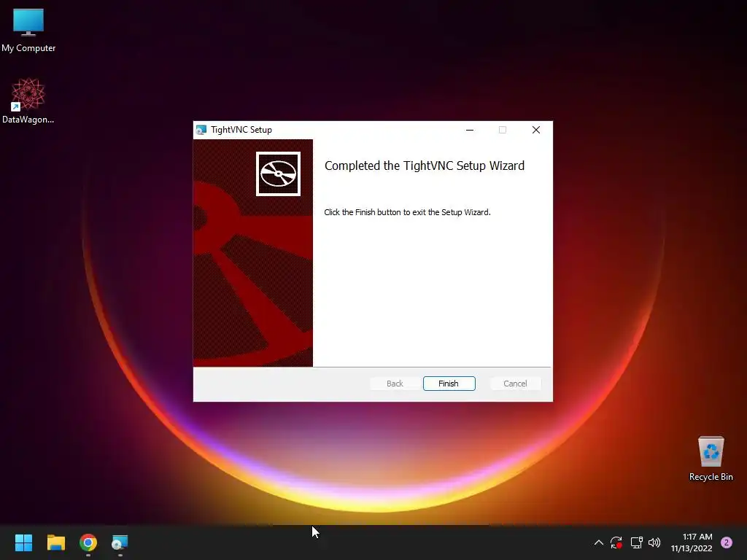
Task: Show hidden system tray icons
Action: coord(599,542)
